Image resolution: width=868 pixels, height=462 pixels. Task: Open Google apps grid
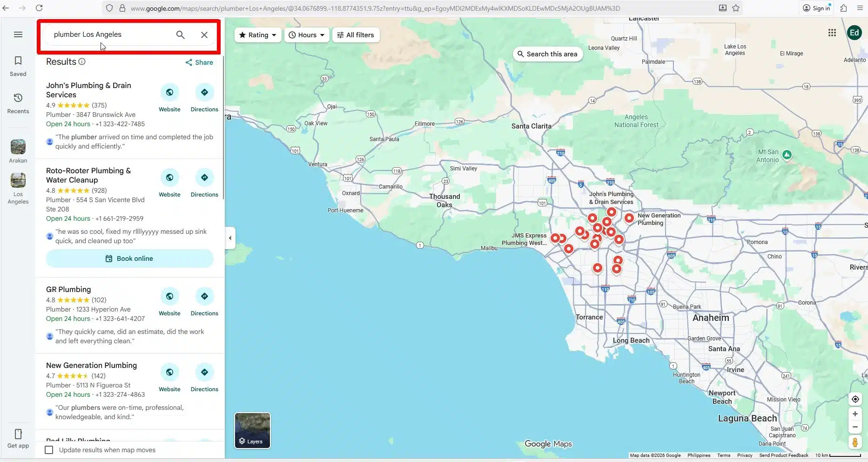tap(832, 33)
